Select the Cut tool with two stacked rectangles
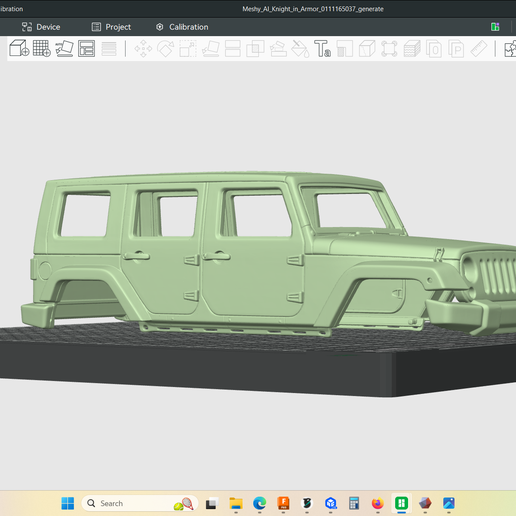516x516 pixels. coord(233,49)
